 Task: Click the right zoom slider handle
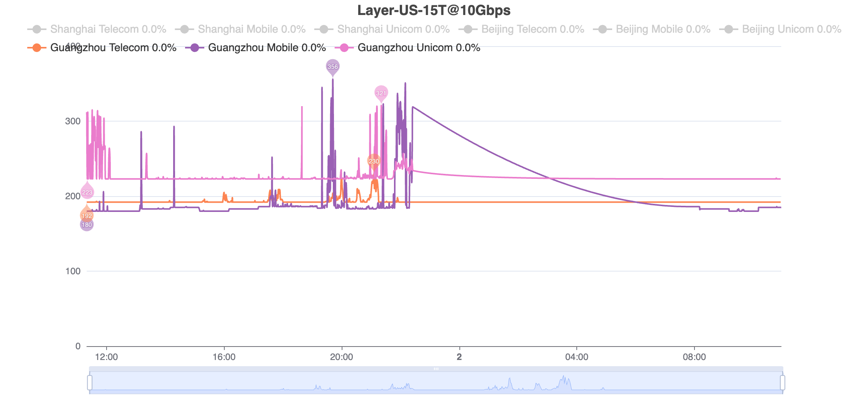[x=783, y=383]
